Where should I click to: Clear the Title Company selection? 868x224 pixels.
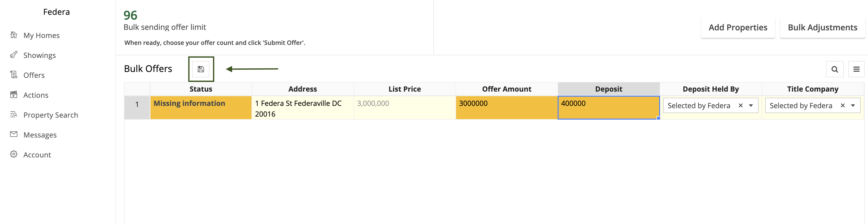coord(843,105)
